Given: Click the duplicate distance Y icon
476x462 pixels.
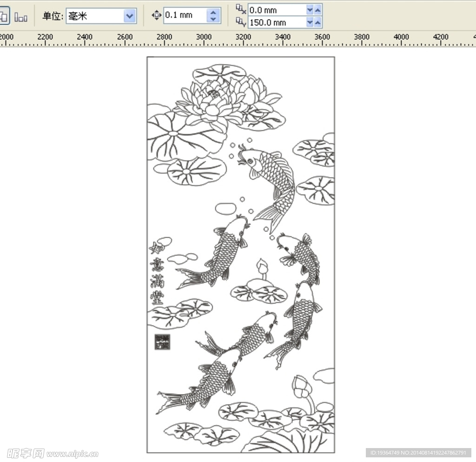Looking at the screenshot, I should tap(241, 21).
